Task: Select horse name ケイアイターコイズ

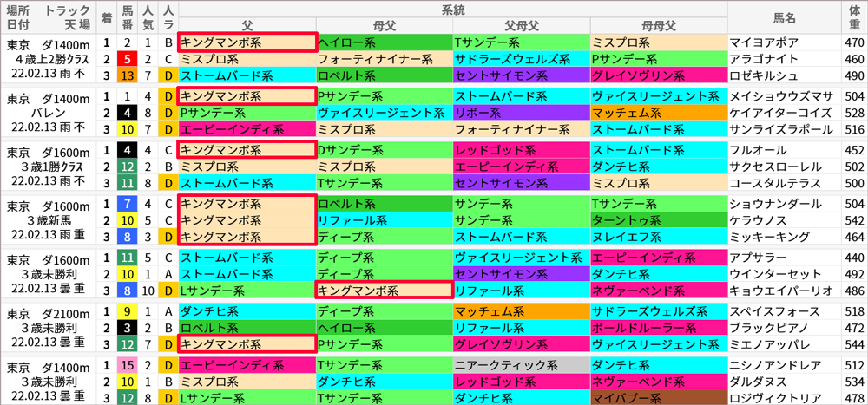Action: coord(780,113)
